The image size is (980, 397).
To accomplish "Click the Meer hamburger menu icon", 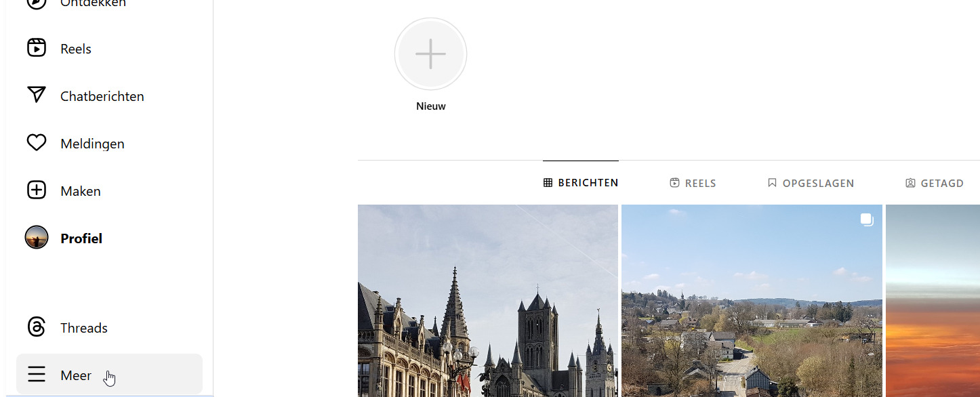I will click(37, 375).
